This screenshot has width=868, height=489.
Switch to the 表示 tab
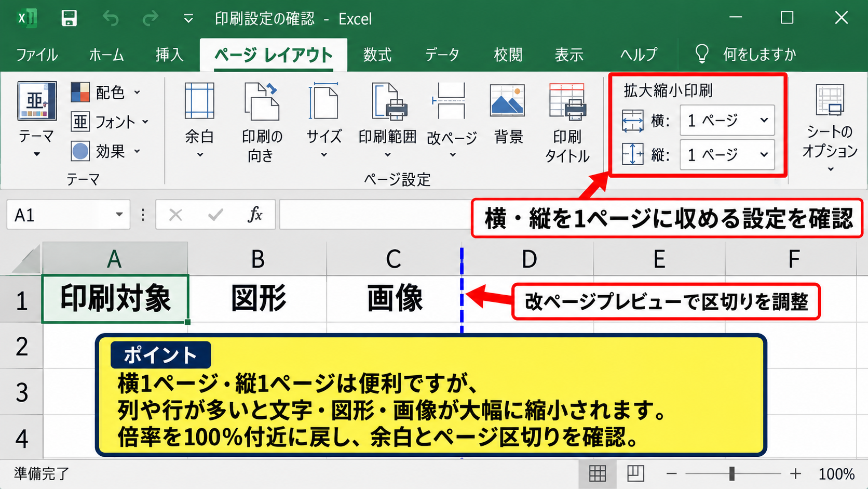[569, 55]
